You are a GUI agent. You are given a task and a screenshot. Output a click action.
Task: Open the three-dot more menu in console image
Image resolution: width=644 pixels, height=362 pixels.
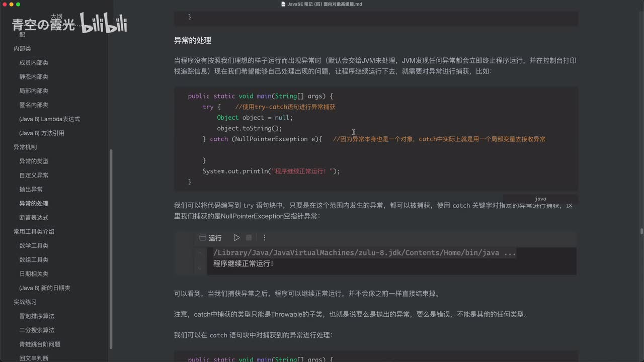265,238
